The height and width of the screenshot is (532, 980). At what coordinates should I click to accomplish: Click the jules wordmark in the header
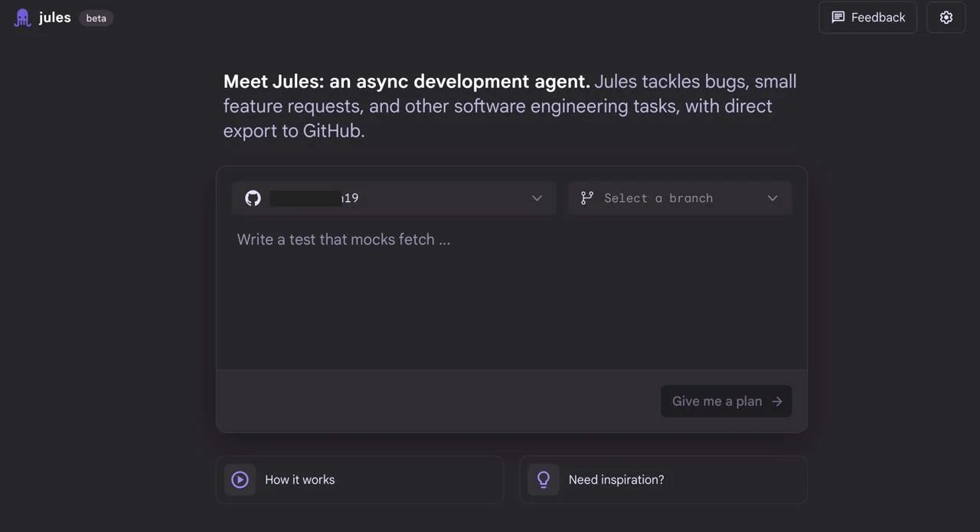pyautogui.click(x=55, y=18)
